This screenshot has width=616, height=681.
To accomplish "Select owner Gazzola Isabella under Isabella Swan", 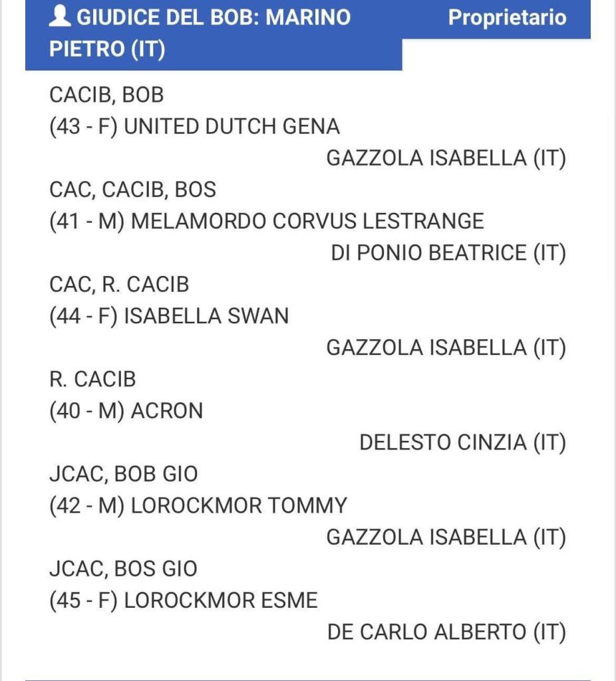I will pos(446,348).
